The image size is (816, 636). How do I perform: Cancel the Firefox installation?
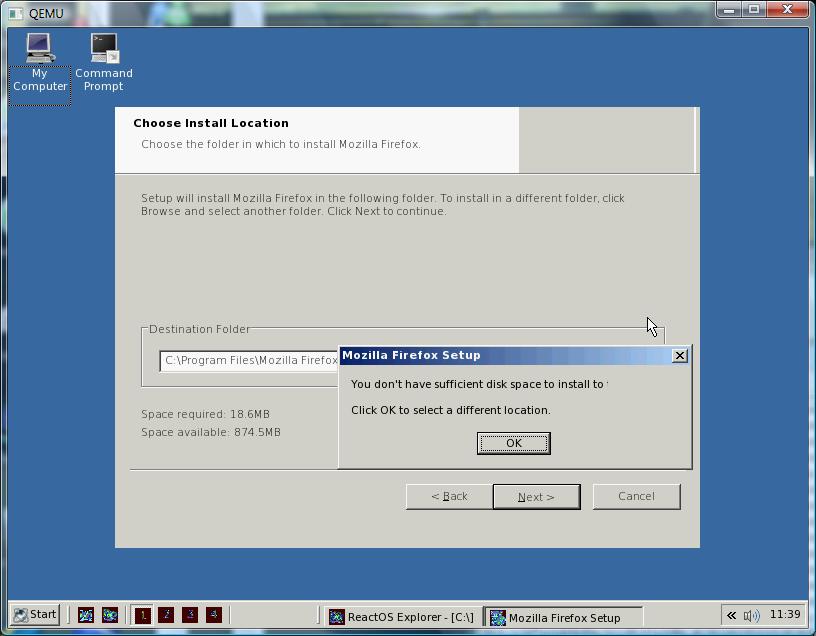pos(636,497)
